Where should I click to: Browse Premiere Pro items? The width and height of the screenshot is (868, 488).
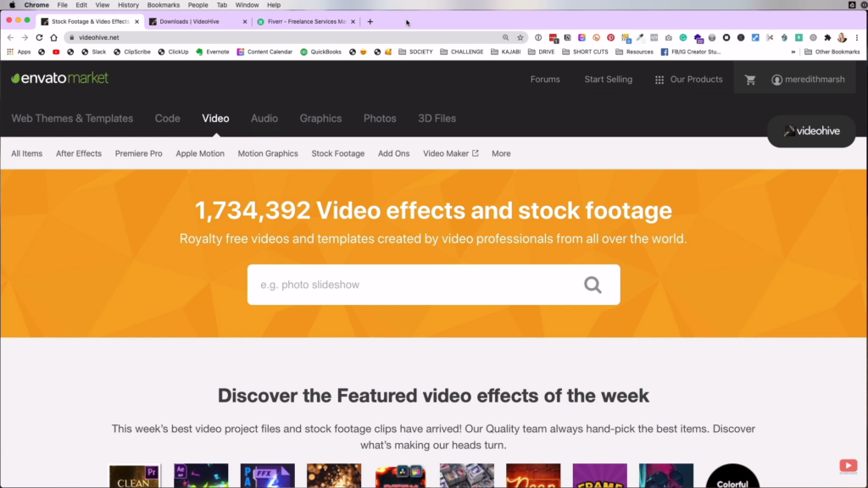(x=138, y=154)
